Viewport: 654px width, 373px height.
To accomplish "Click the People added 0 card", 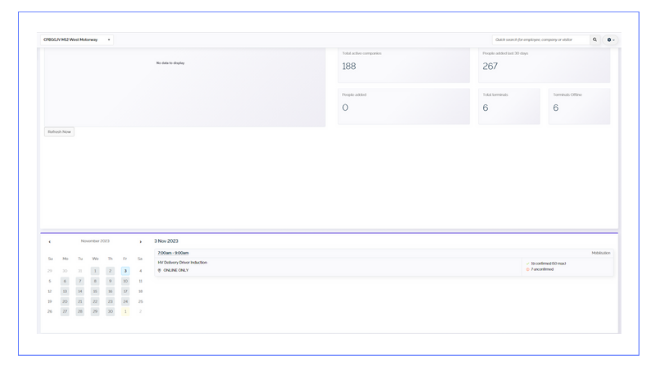I will [404, 106].
